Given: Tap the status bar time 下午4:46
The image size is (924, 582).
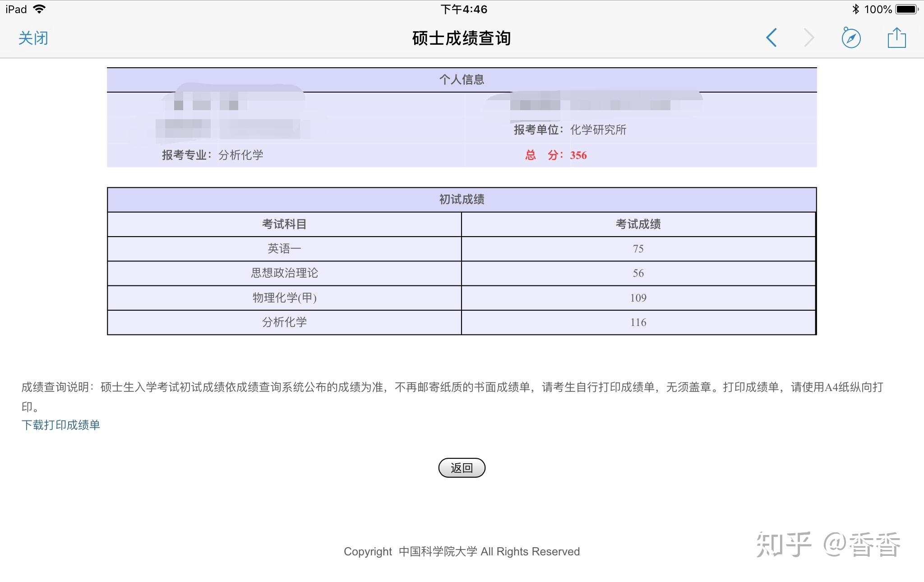Looking at the screenshot, I should click(463, 9).
